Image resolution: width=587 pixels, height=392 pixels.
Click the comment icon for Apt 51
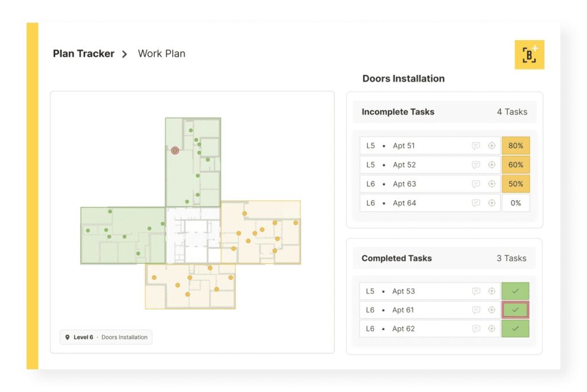tap(476, 146)
